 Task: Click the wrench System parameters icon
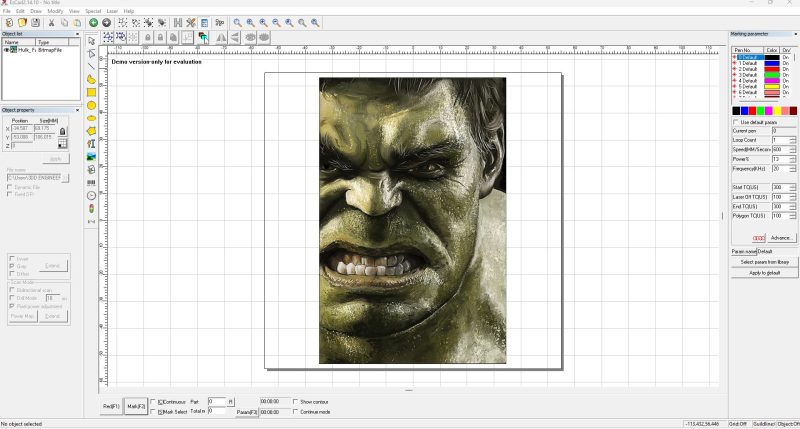click(191, 22)
